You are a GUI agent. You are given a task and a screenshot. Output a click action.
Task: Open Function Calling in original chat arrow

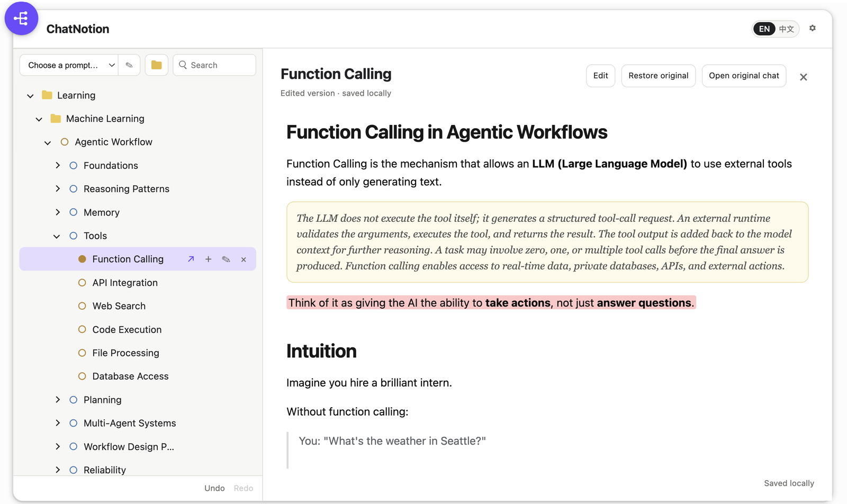click(191, 259)
